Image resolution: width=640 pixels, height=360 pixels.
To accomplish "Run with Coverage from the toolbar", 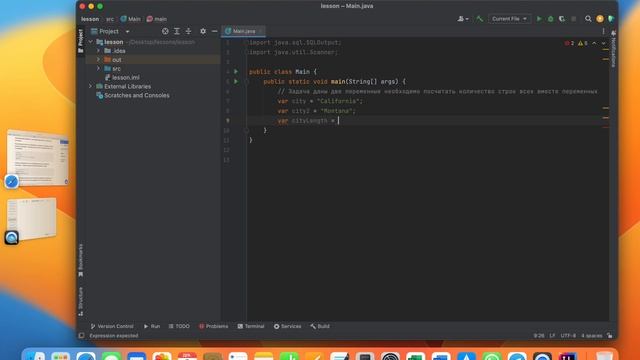I will coord(562,19).
